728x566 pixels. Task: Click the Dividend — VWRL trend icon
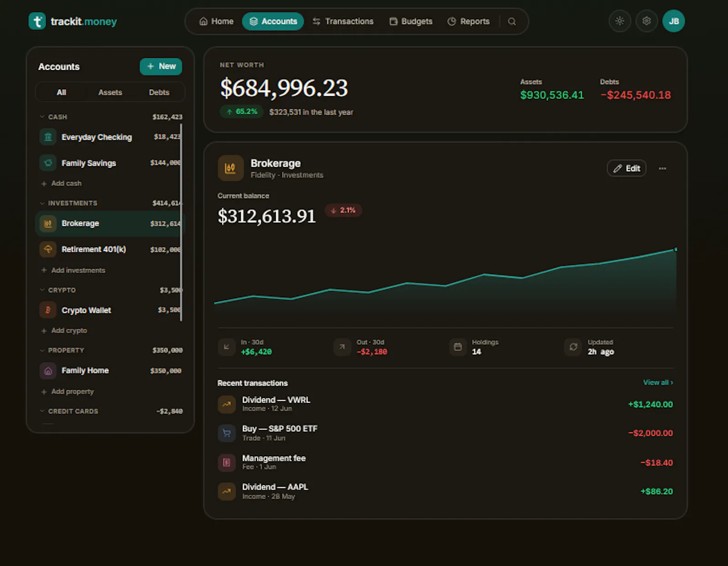coord(227,404)
